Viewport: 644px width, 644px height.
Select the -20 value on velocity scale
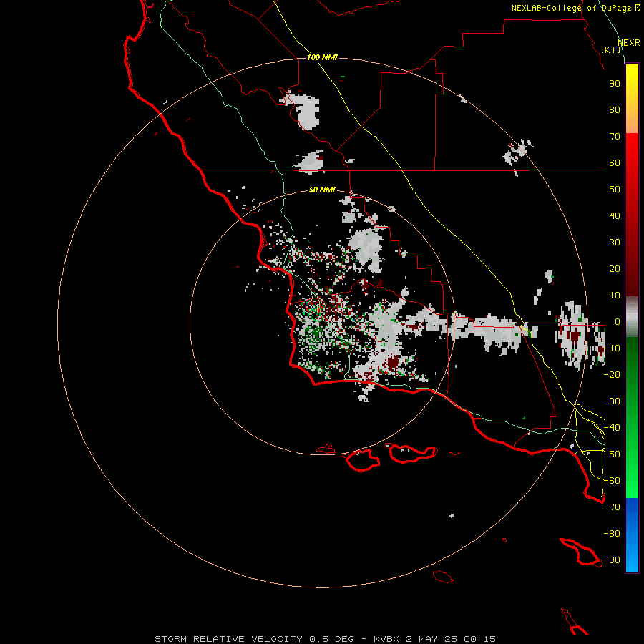click(612, 375)
